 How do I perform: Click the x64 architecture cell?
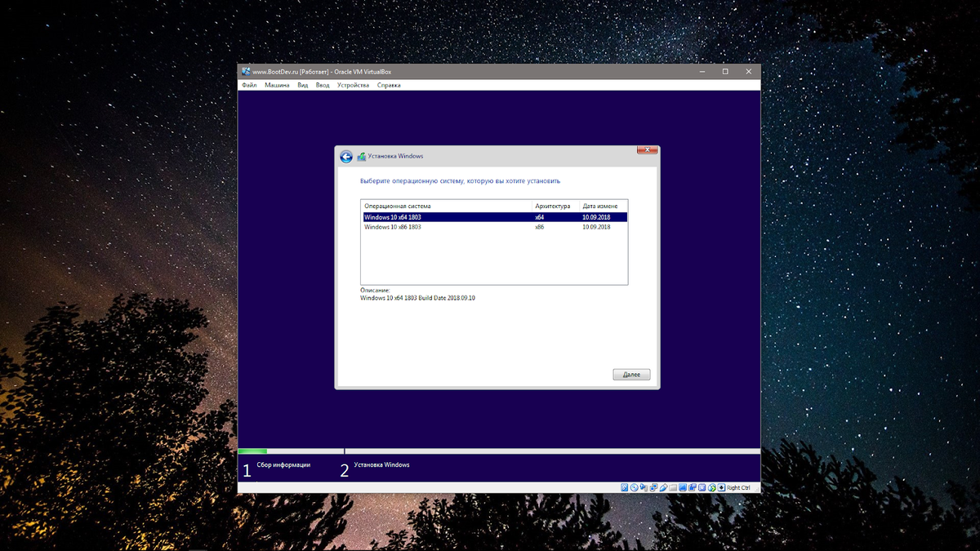(540, 218)
